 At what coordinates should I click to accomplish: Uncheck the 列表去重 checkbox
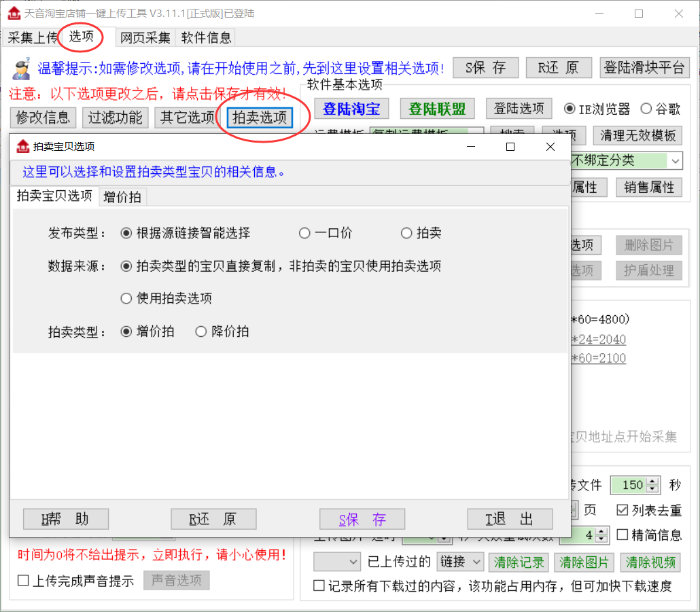coord(623,510)
